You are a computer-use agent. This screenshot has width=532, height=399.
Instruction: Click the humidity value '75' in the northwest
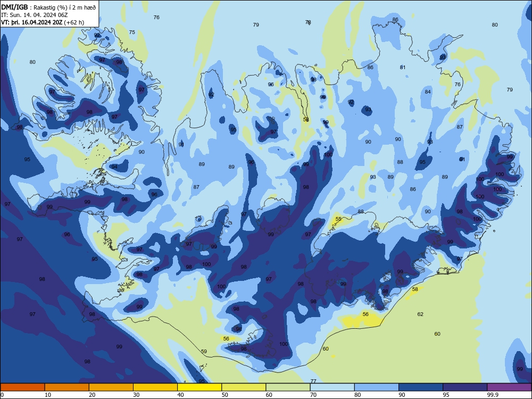(132, 32)
